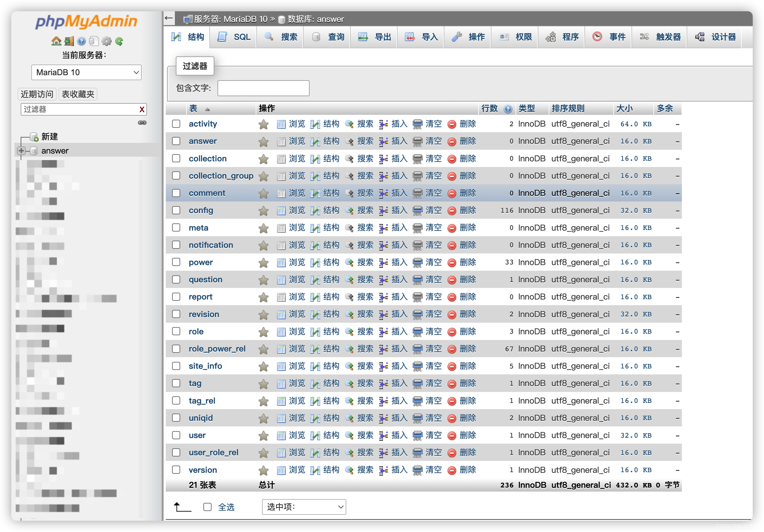Click the help icon next to 行数
This screenshot has height=532, width=764.
coord(508,109)
